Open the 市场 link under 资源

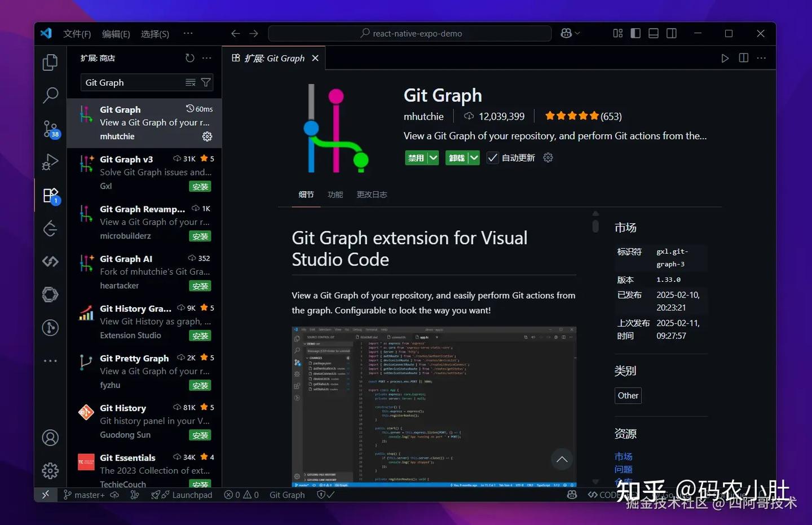[x=623, y=456]
